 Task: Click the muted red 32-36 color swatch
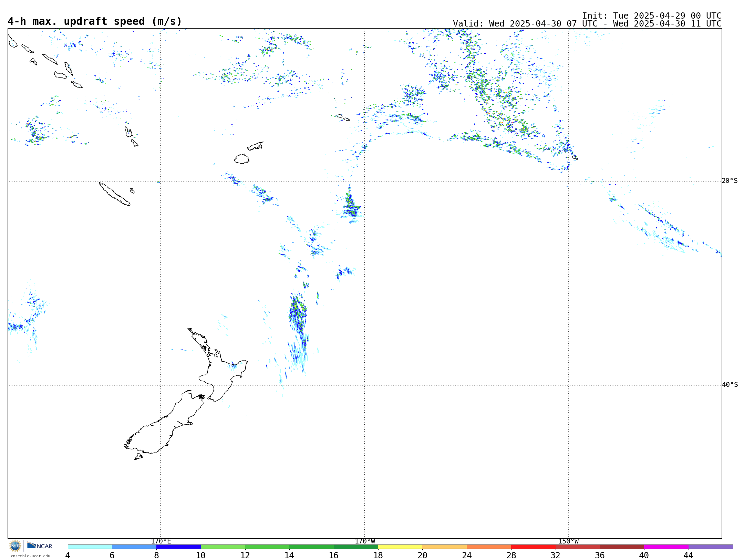(578, 547)
